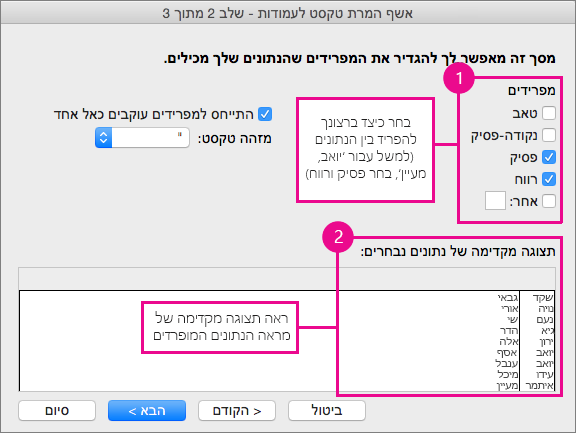Click the preview column header bar
Image resolution: width=576 pixels, height=433 pixels.
tap(287, 279)
